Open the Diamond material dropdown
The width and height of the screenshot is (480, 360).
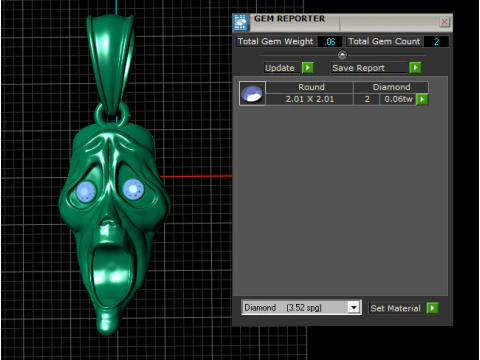pos(354,307)
